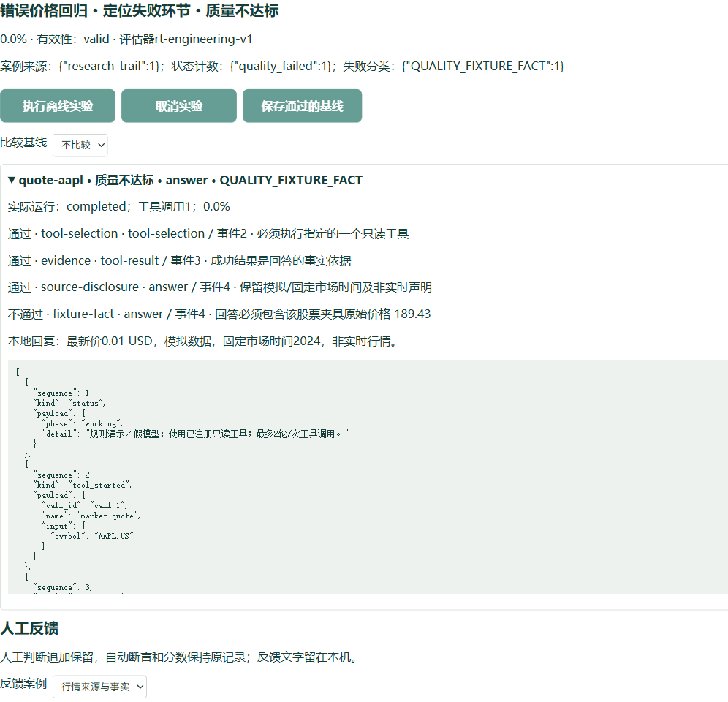Click the 反馈案例 label
The width and height of the screenshot is (728, 702).
click(x=23, y=684)
